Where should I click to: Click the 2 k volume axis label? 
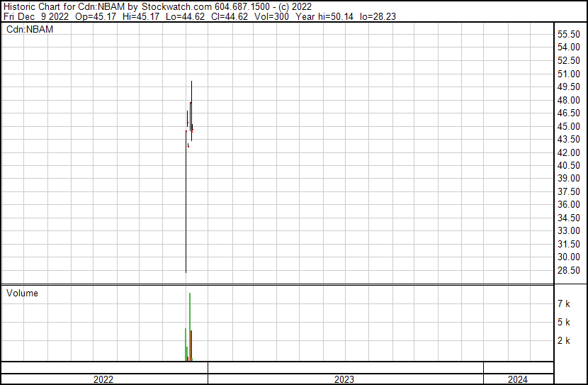pos(564,341)
